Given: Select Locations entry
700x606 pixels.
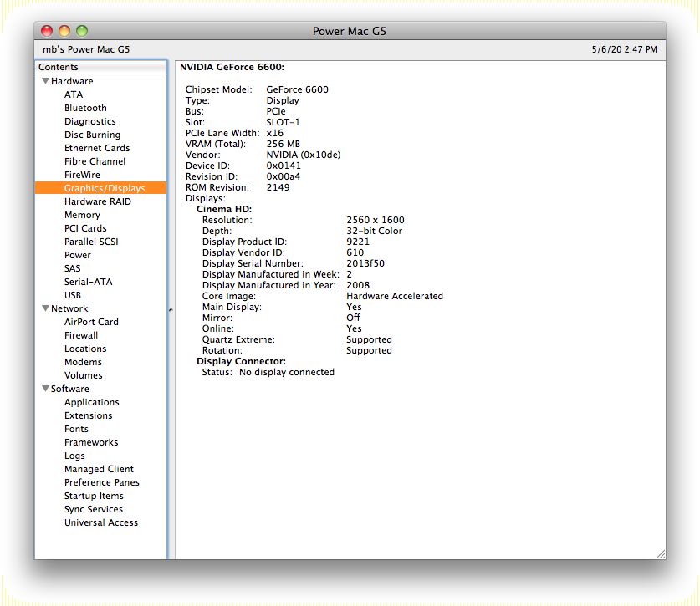Looking at the screenshot, I should click(x=85, y=349).
